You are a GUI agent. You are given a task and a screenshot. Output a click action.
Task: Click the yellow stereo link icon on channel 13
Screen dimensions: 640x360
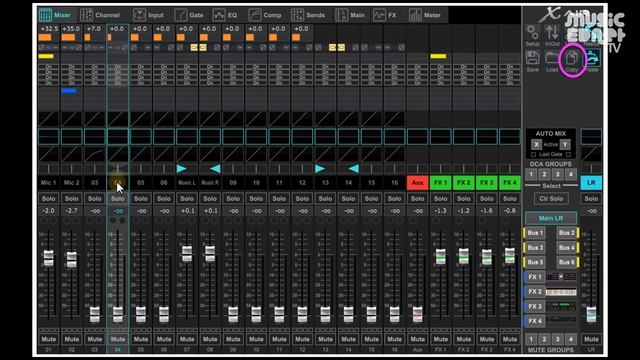(333, 48)
